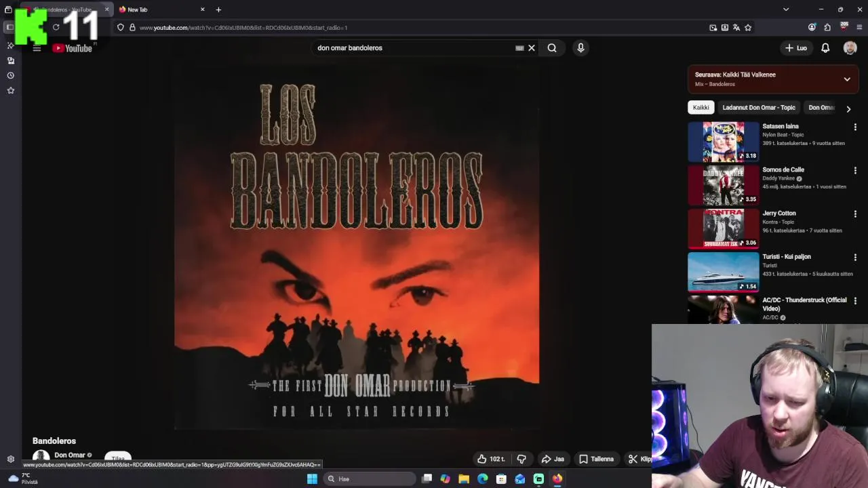Start voice search with the microphone
The image size is (868, 488).
[x=580, y=48]
